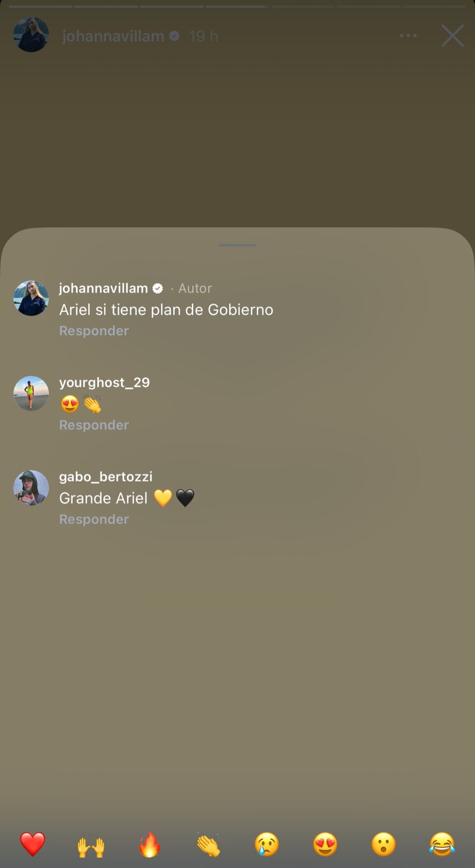React with the crying face emoji
This screenshot has height=868, width=475.
pyautogui.click(x=267, y=844)
